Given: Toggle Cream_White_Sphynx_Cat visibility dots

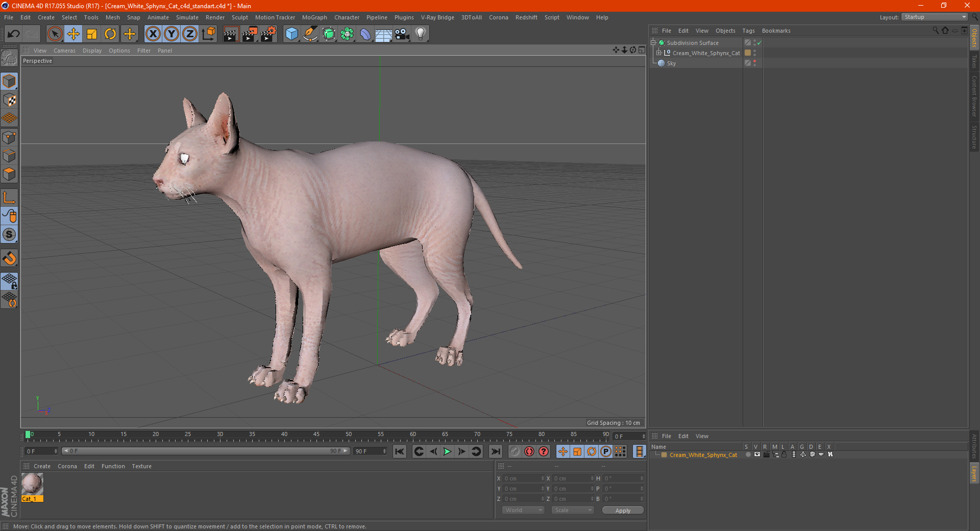Looking at the screenshot, I should pyautogui.click(x=754, y=53).
